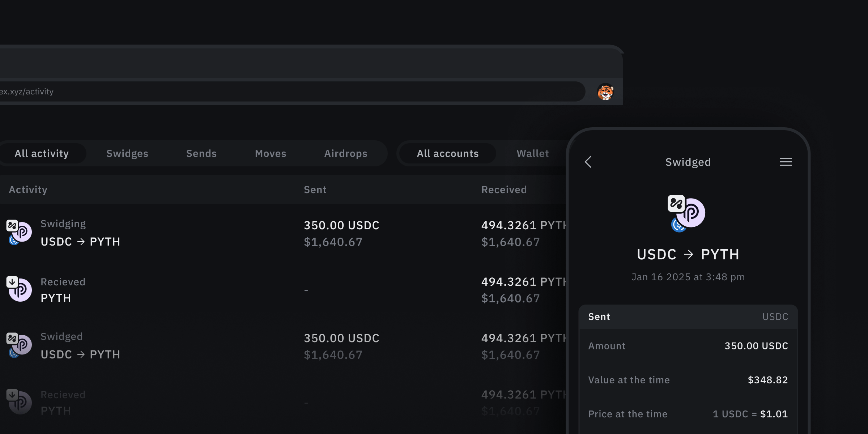Show the Airdrops tab

click(x=346, y=154)
